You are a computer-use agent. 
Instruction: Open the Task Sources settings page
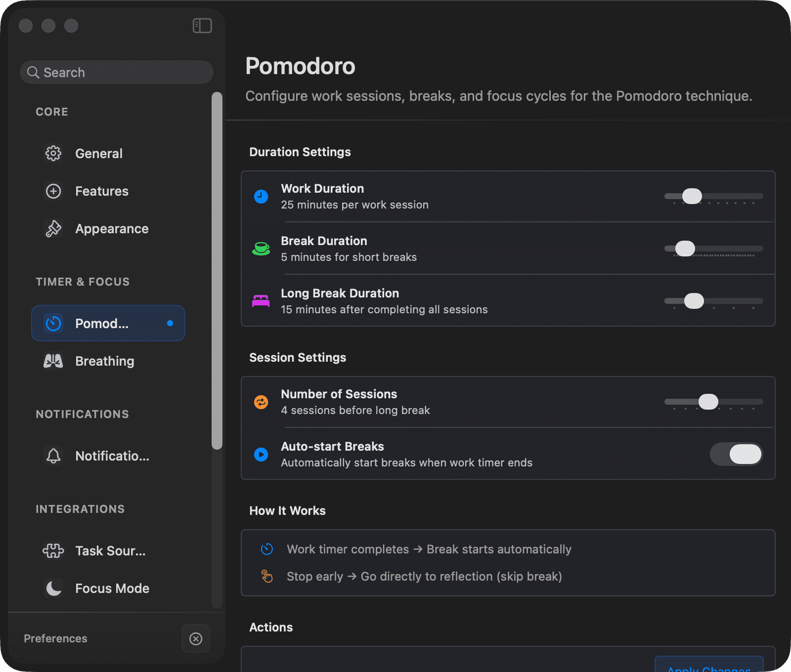point(108,550)
